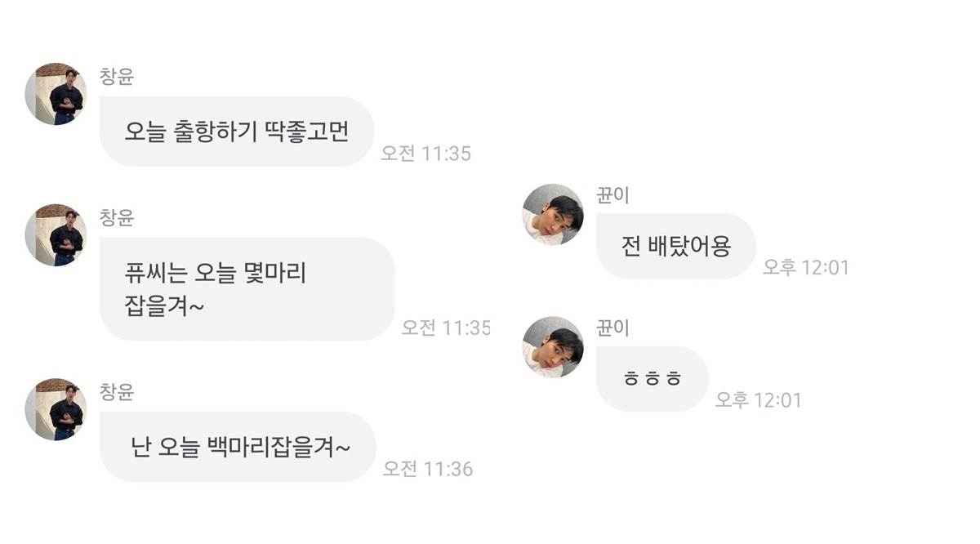
Task: Click the 오전 11:36 timestamp
Action: tap(428, 469)
